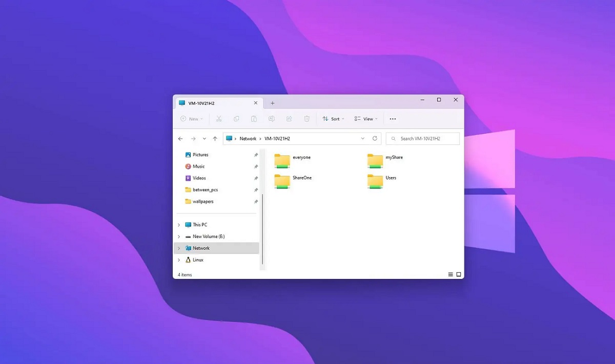Open the Sort dropdown menu
Viewport: 615px width, 364px height.
333,119
